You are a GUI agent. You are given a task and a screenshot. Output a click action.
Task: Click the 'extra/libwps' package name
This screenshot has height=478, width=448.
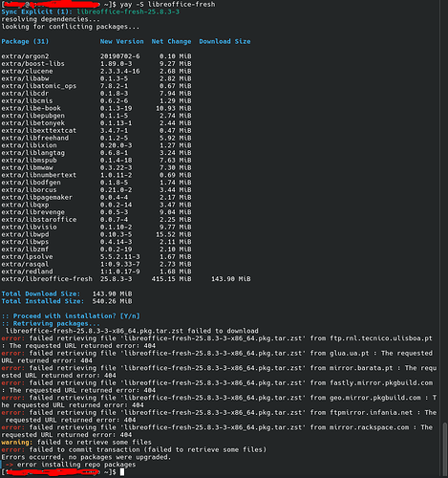pyautogui.click(x=25, y=242)
